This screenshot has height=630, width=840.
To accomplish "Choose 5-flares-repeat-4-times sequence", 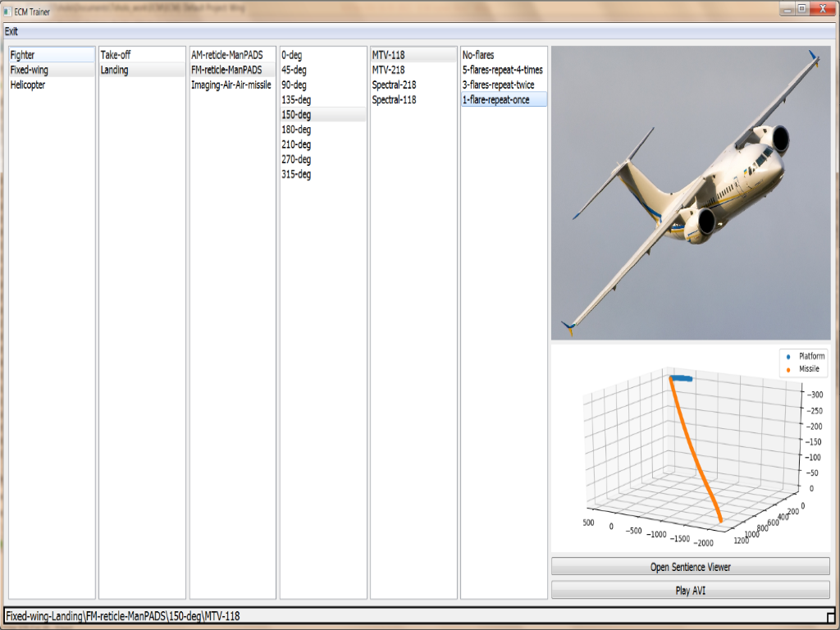I will (503, 71).
